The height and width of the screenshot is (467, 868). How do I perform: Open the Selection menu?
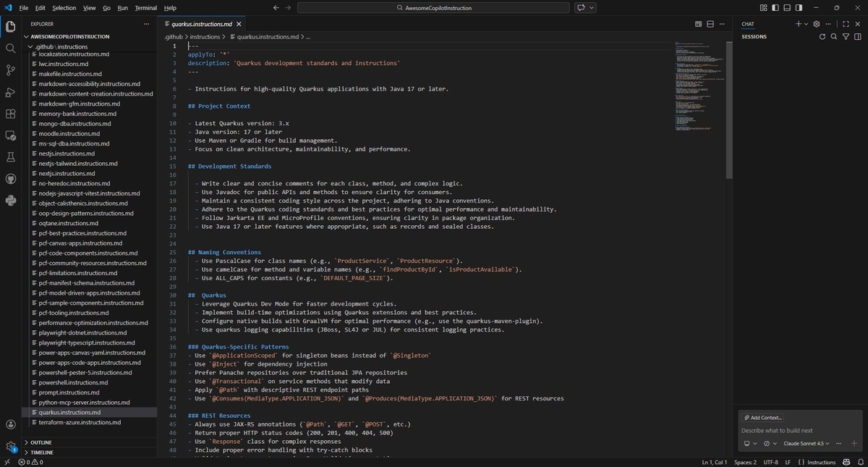pos(64,7)
